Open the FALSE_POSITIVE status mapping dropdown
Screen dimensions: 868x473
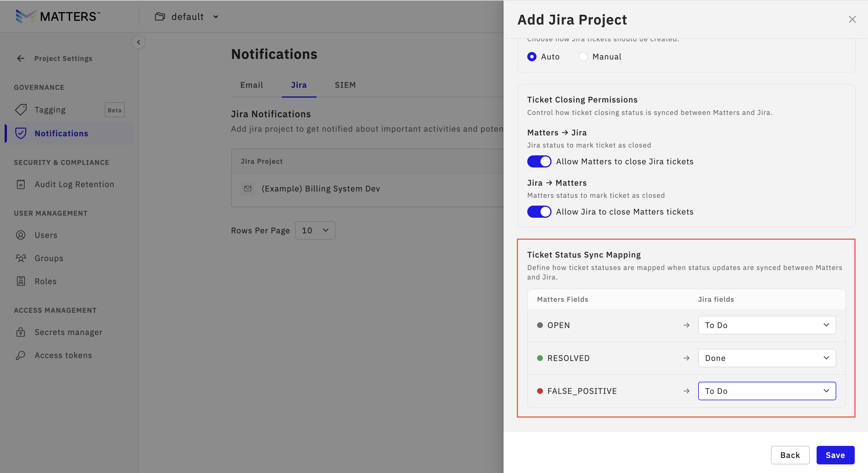pos(767,391)
